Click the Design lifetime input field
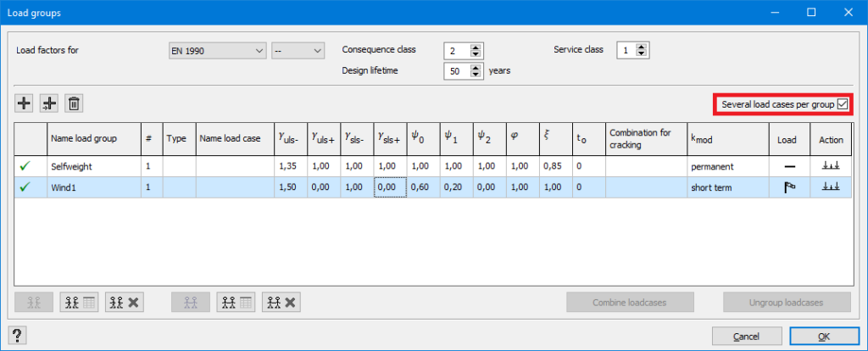868x351 pixels. pyautogui.click(x=457, y=71)
